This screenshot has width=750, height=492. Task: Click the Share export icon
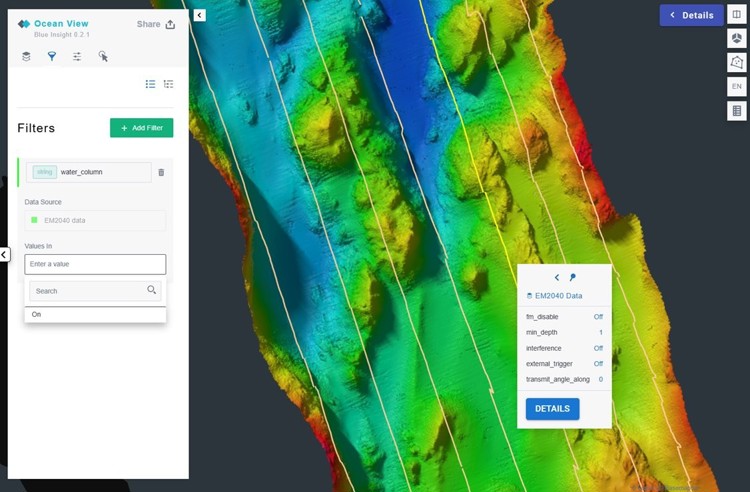pos(170,25)
